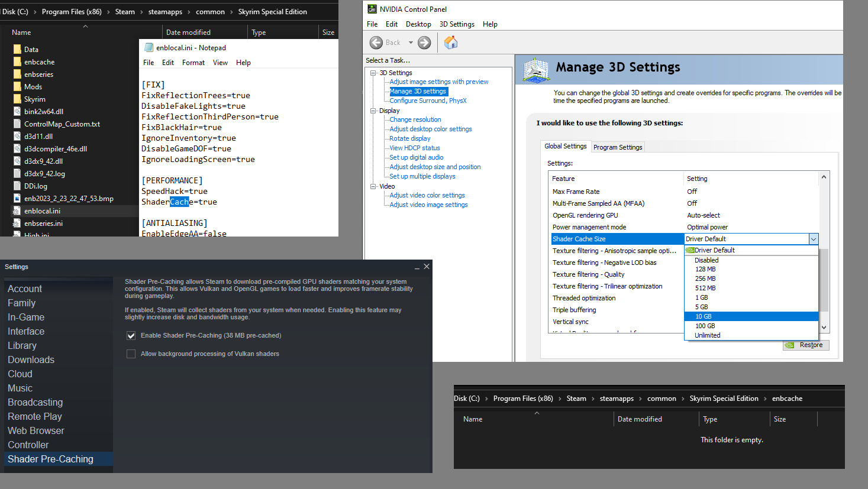Click the d3dcompiler_46e.dll file icon
Viewport: 868px width, 489px height.
click(17, 149)
